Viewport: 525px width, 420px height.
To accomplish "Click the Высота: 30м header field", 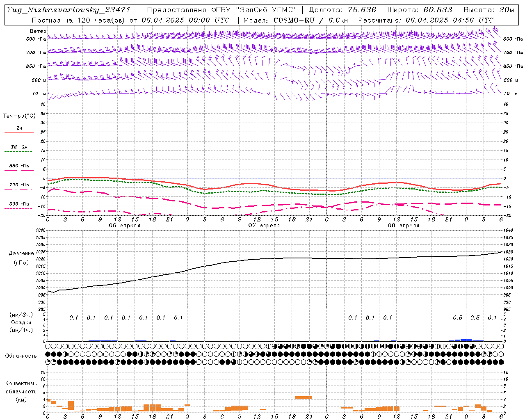I will [x=488, y=10].
